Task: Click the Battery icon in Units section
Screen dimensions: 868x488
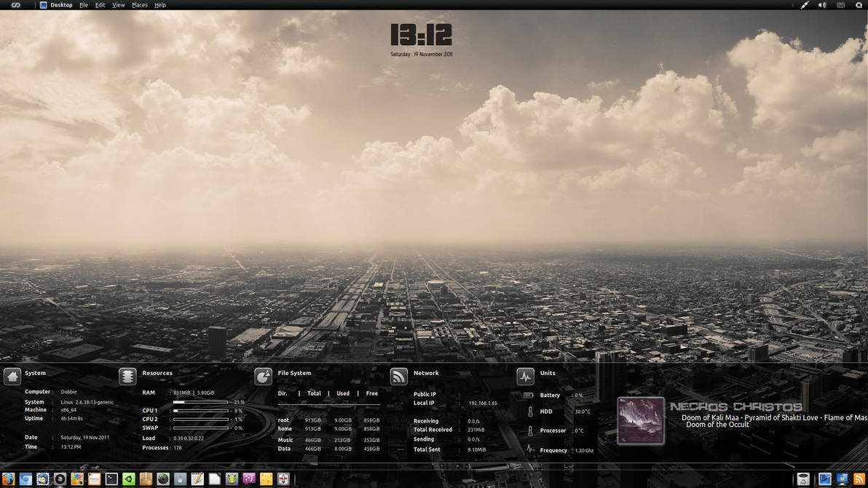Action: tap(528, 395)
